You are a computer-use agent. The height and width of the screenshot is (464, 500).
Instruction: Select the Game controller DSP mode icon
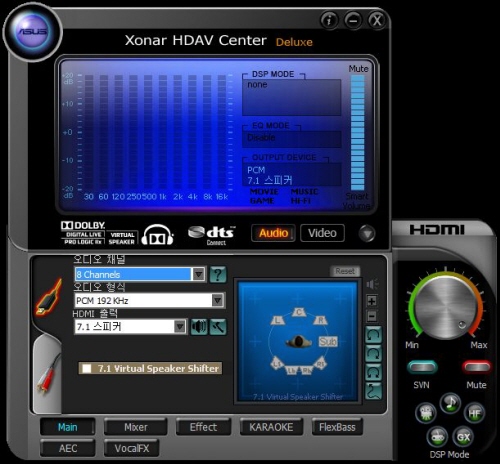[x=437, y=437]
